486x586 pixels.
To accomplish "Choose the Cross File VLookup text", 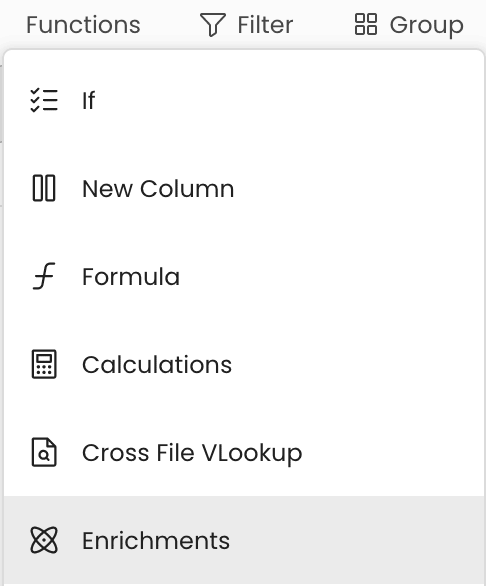I will 192,453.
